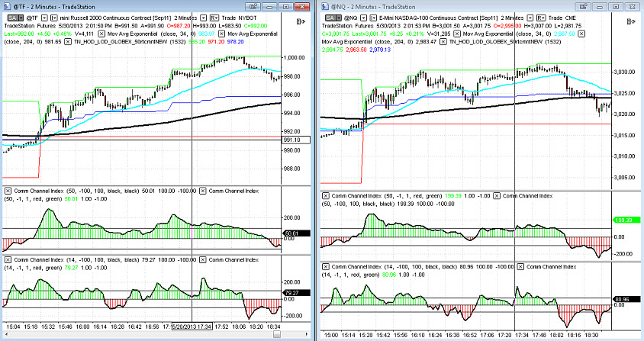Toggle Mov Avg Exponential (close, 204) box in @TF
Screen dimensions: 644x341
pos(221,34)
